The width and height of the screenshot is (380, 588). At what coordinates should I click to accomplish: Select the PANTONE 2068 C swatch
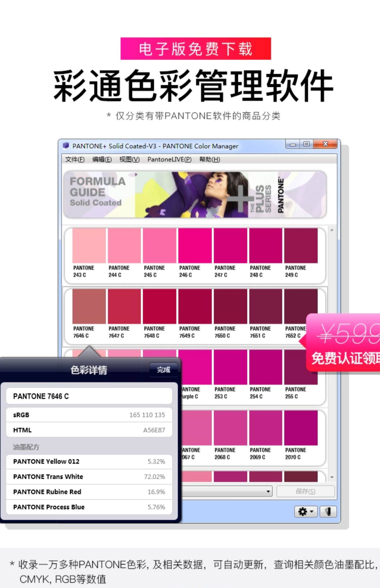pyautogui.click(x=230, y=428)
